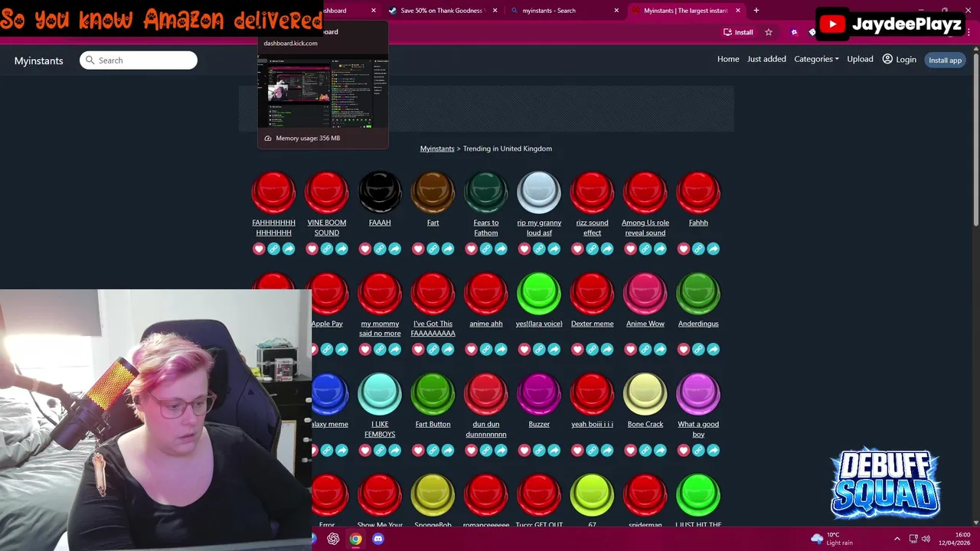Image resolution: width=980 pixels, height=551 pixels.
Task: Favorite the FAHHHHHHHH sound with heart icon
Action: pyautogui.click(x=259, y=249)
